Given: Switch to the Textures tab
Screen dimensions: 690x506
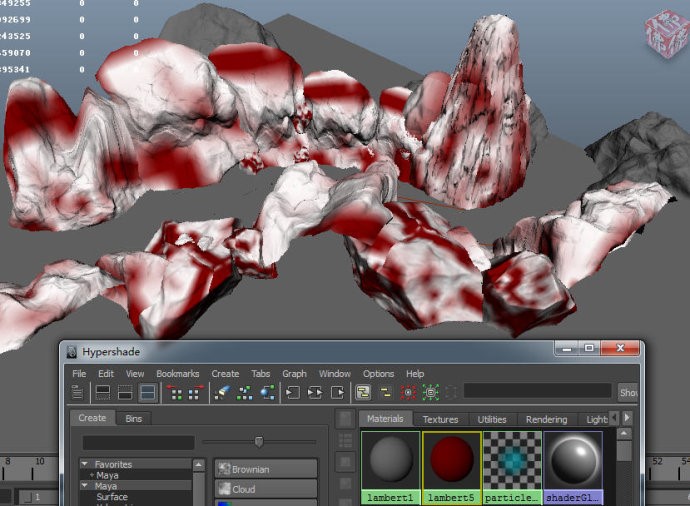Looking at the screenshot, I should [441, 419].
